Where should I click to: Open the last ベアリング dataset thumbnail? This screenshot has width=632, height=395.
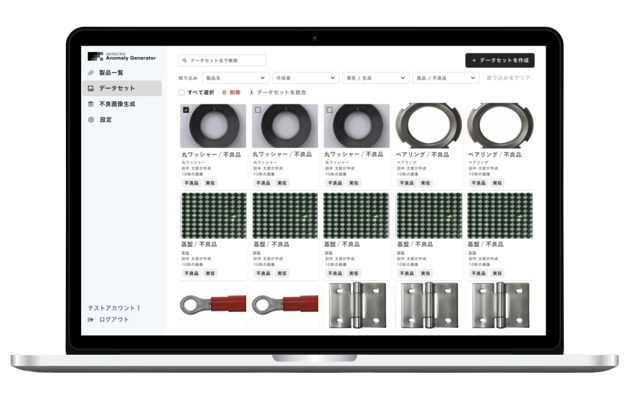(x=500, y=126)
